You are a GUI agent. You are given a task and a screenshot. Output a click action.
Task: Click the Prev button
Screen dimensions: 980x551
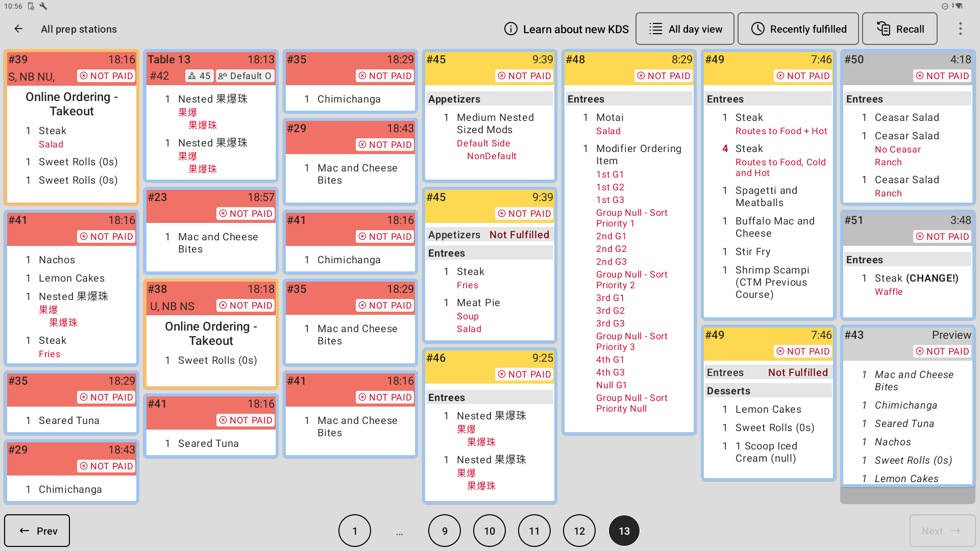tap(37, 531)
